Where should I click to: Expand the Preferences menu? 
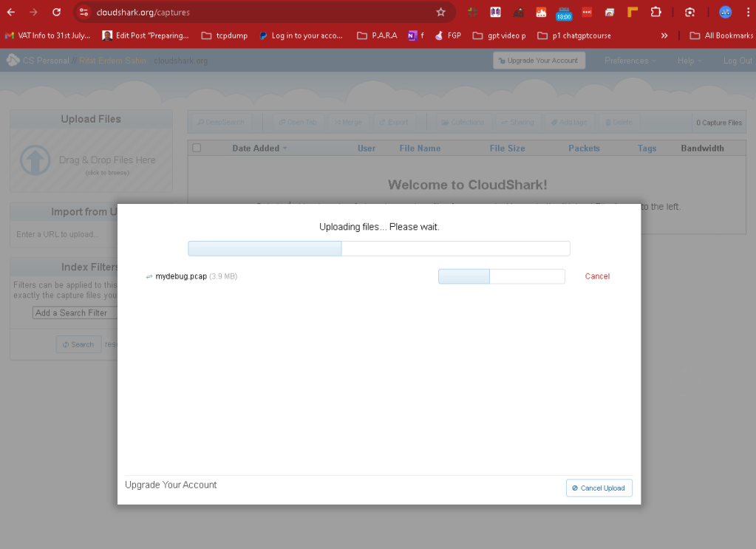630,61
